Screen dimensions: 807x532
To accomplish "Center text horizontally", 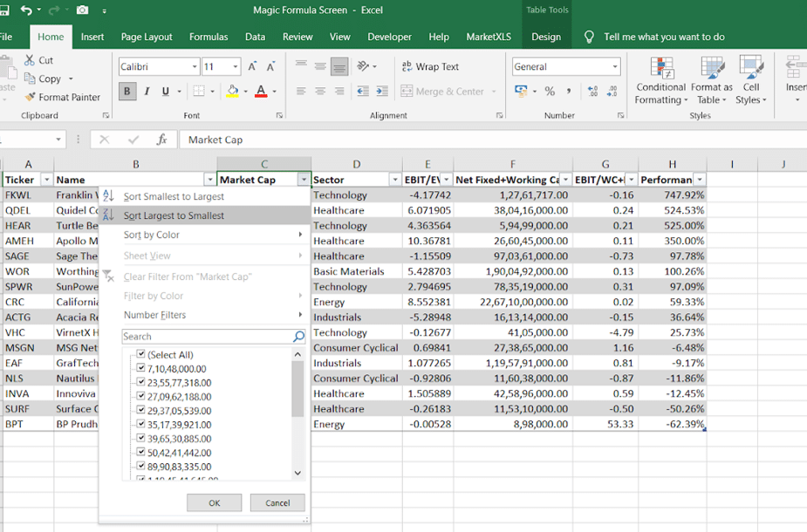I will [x=320, y=91].
